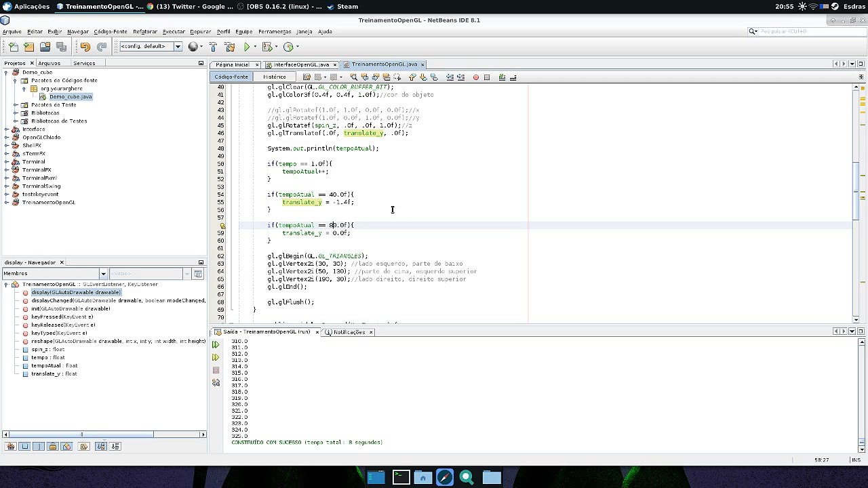The width and height of the screenshot is (868, 488).
Task: Switch to InterfaceOpenGL.java tab
Action: (x=301, y=64)
